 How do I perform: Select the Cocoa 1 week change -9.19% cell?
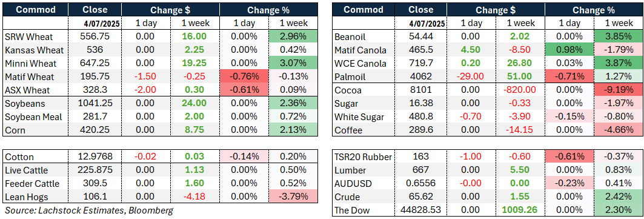point(619,90)
